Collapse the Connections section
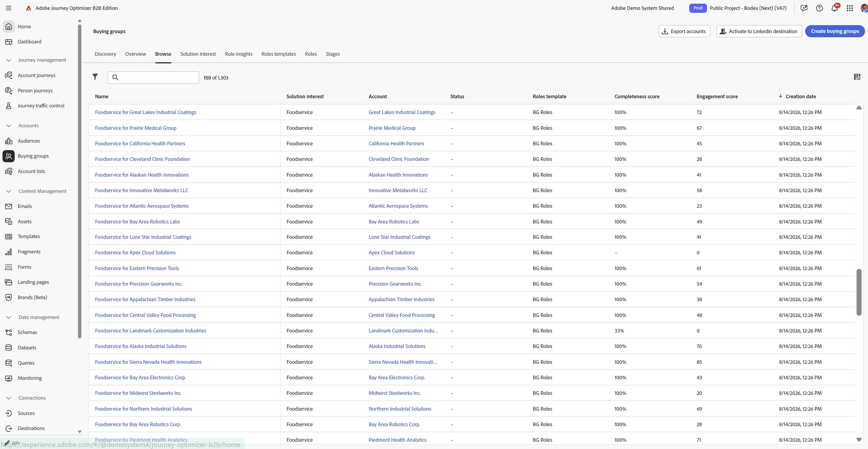The image size is (868, 449). point(9,398)
